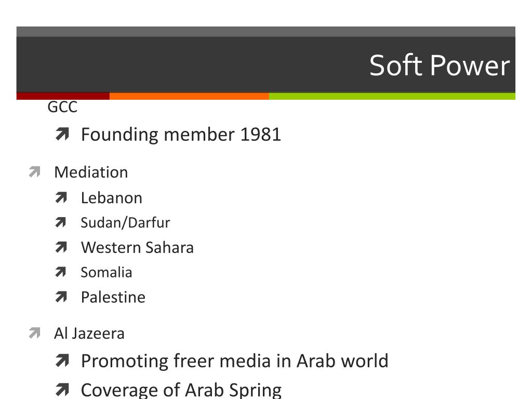Click the green accent bar segment

point(392,96)
